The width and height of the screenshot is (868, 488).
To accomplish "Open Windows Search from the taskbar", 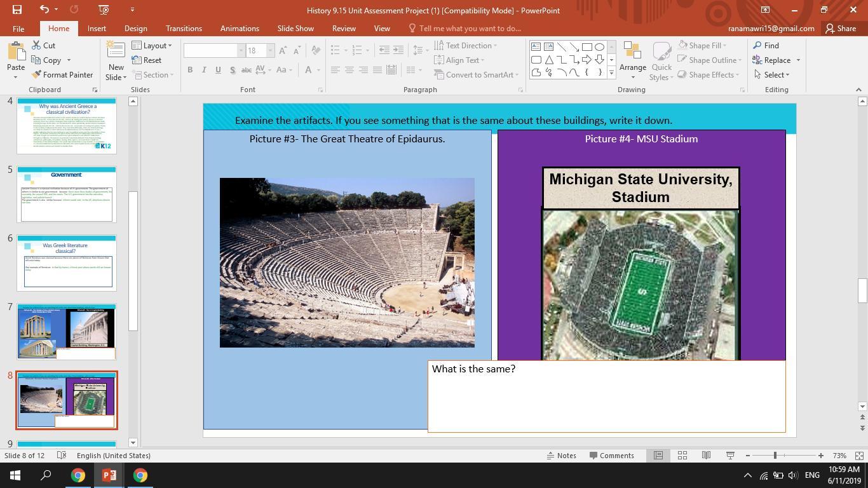I will pos(46,475).
